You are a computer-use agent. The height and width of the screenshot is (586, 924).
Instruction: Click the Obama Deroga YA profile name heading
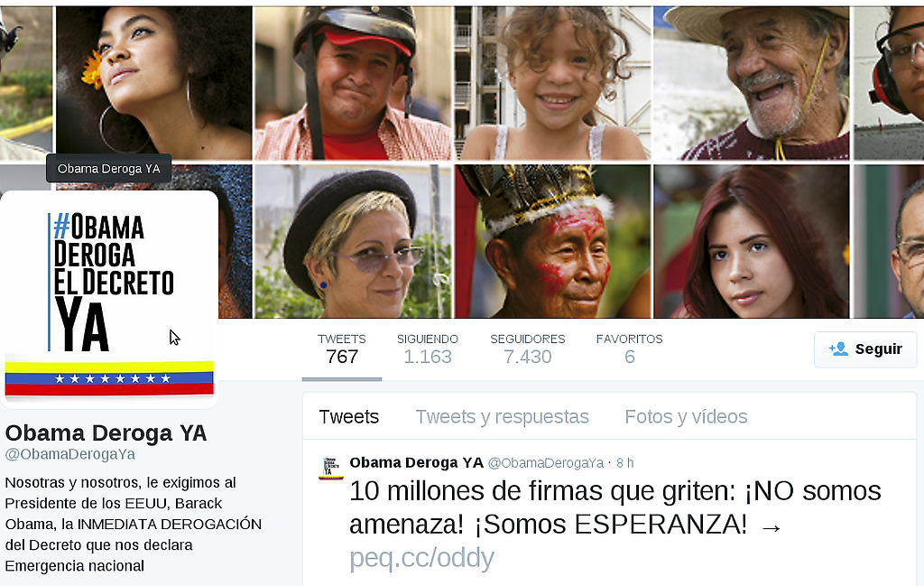click(106, 433)
